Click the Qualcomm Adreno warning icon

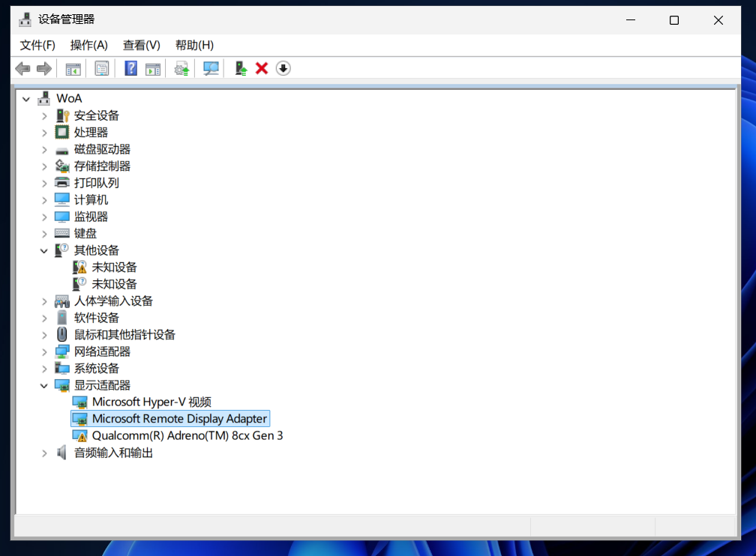pyautogui.click(x=79, y=435)
